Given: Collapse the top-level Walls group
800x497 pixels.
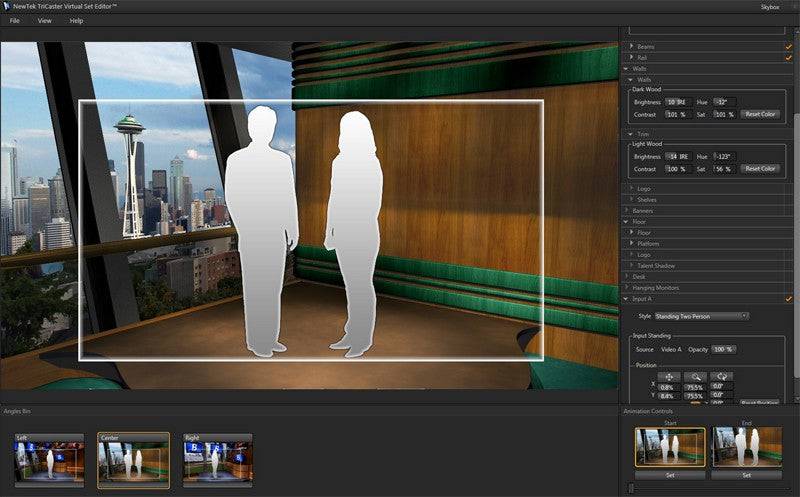Looking at the screenshot, I should click(627, 69).
